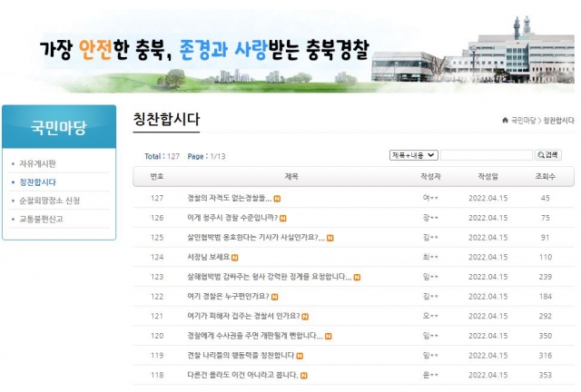581x392 pixels.
Task: Click the new badge on post 118
Action: pos(304,376)
